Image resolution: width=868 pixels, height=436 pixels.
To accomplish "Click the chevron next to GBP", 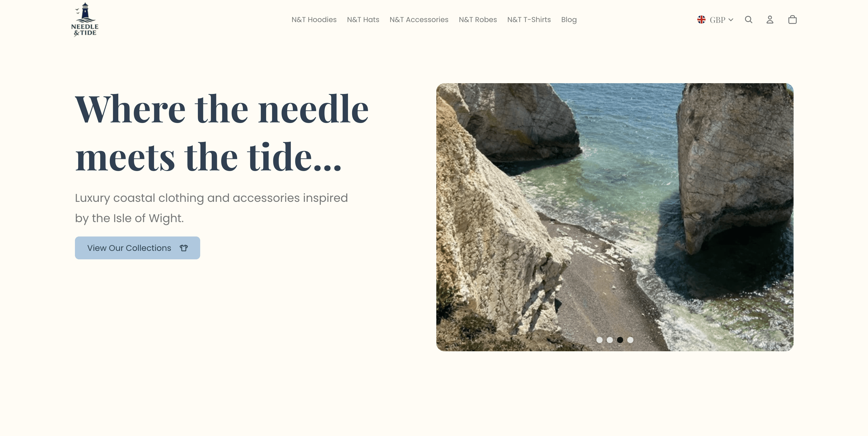I will pos(731,20).
